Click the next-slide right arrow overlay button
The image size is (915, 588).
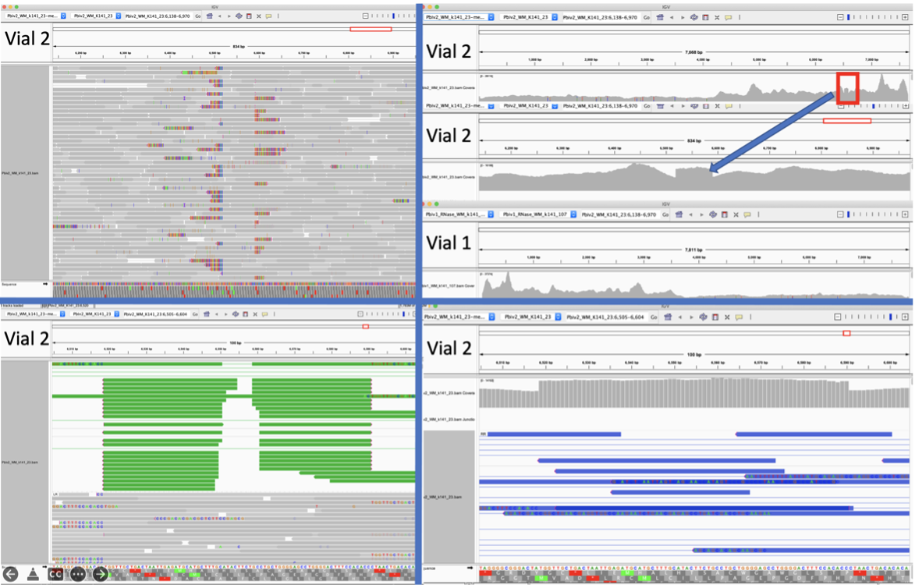101,575
